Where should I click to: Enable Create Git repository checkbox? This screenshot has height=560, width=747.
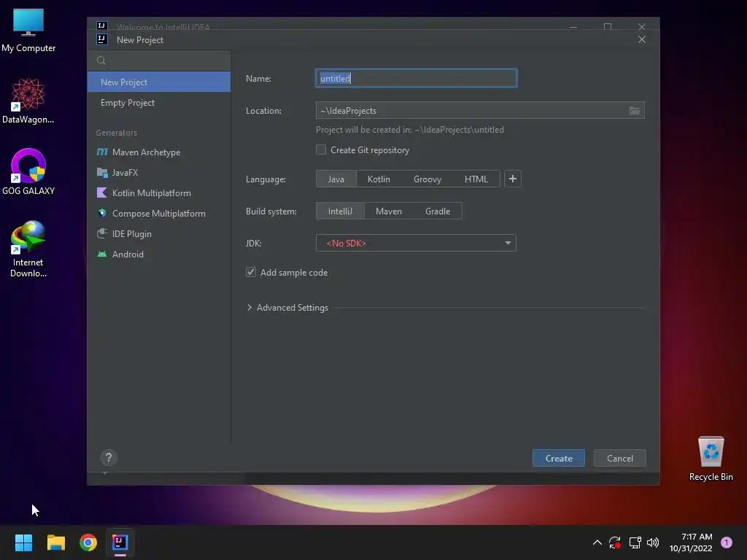[321, 150]
